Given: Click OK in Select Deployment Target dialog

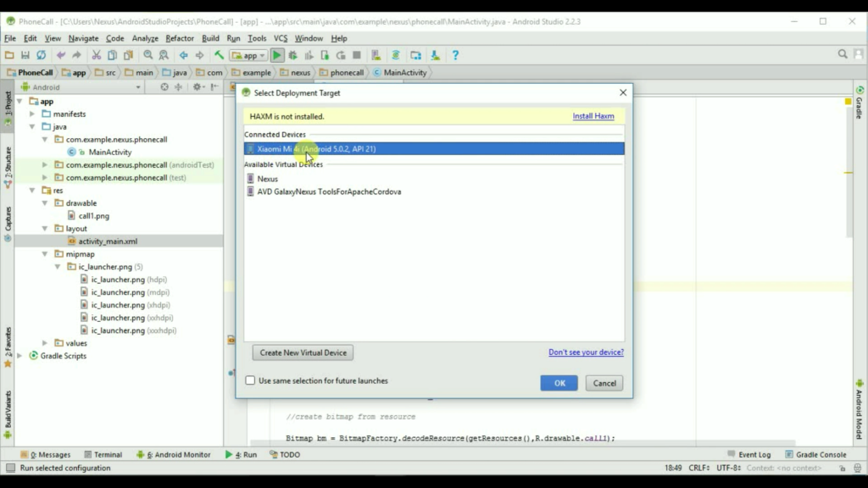Looking at the screenshot, I should coord(559,383).
